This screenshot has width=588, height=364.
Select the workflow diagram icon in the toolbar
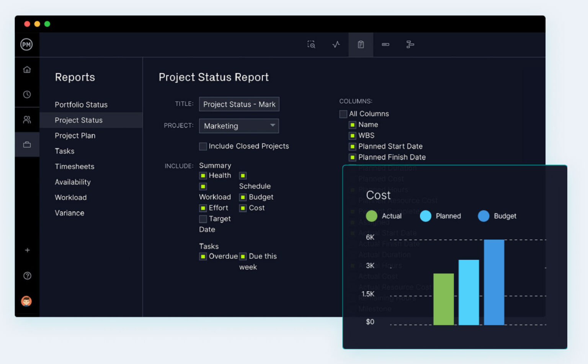point(410,44)
